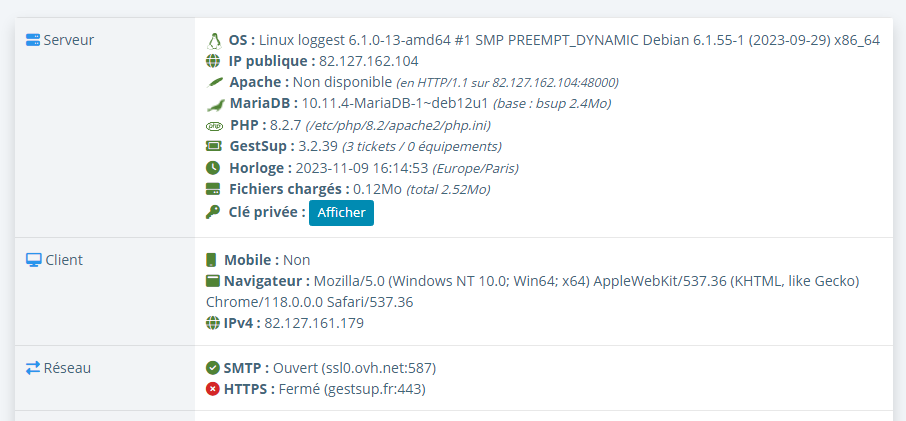This screenshot has width=906, height=421.
Task: Click the Réseau section arrows icon
Action: click(x=33, y=368)
